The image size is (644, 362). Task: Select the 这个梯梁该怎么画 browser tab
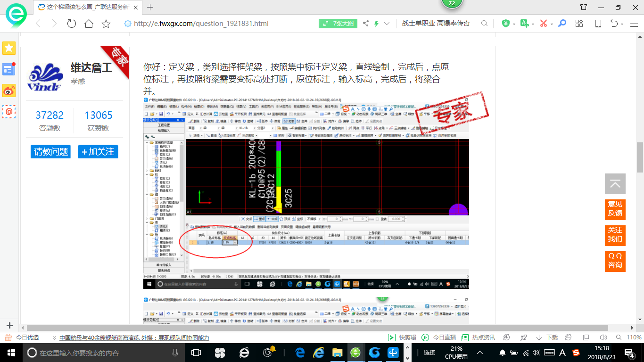click(x=88, y=7)
